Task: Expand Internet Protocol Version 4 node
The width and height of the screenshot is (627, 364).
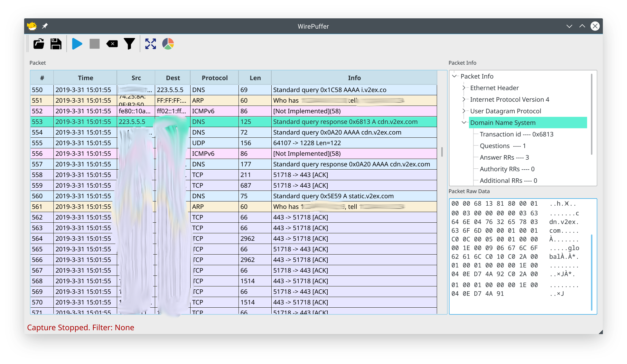Action: (x=464, y=99)
